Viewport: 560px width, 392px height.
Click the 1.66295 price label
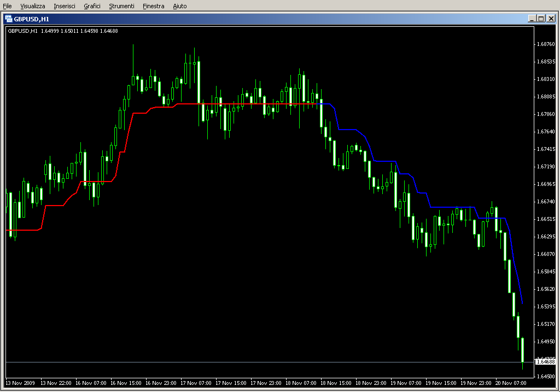tap(546, 237)
